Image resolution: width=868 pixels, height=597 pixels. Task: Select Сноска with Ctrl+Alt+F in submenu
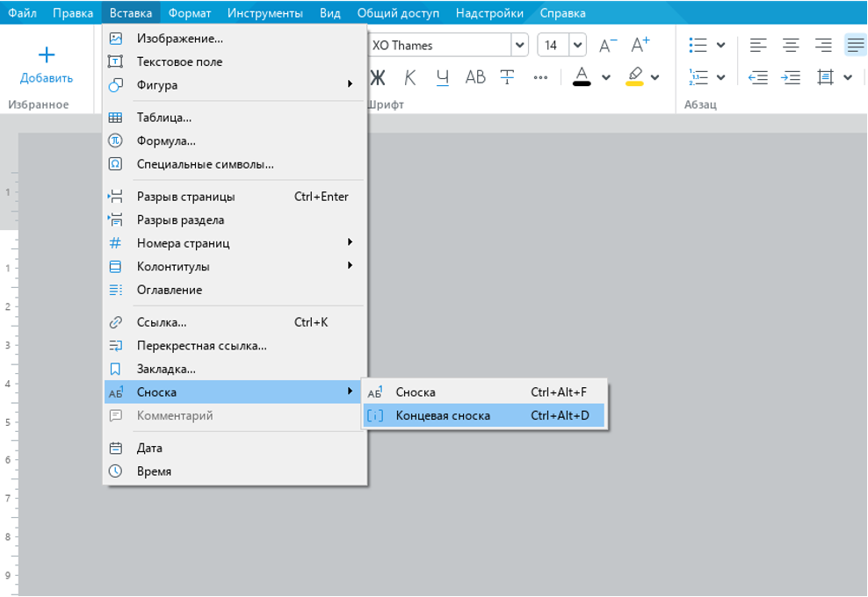coord(484,392)
